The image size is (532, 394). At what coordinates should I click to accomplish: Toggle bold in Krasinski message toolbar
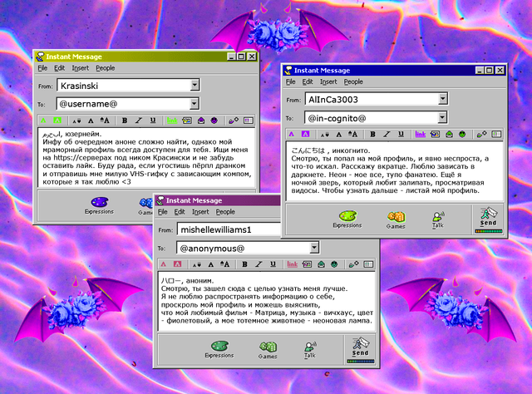125,121
